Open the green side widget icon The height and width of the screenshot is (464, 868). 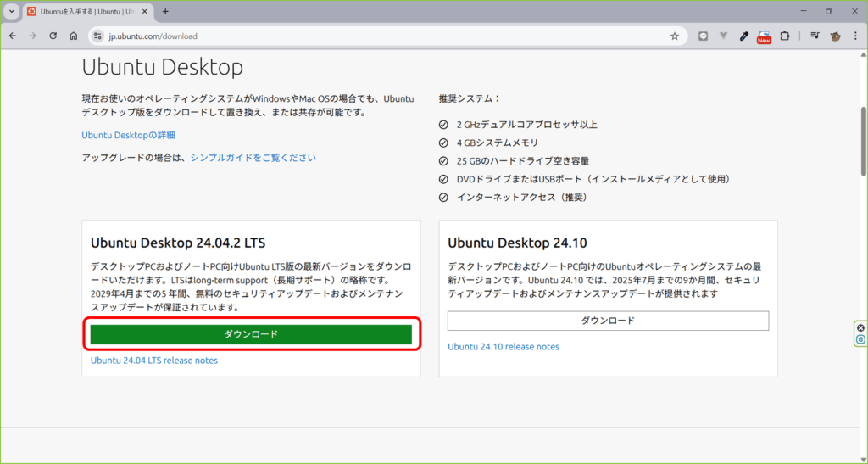861,339
